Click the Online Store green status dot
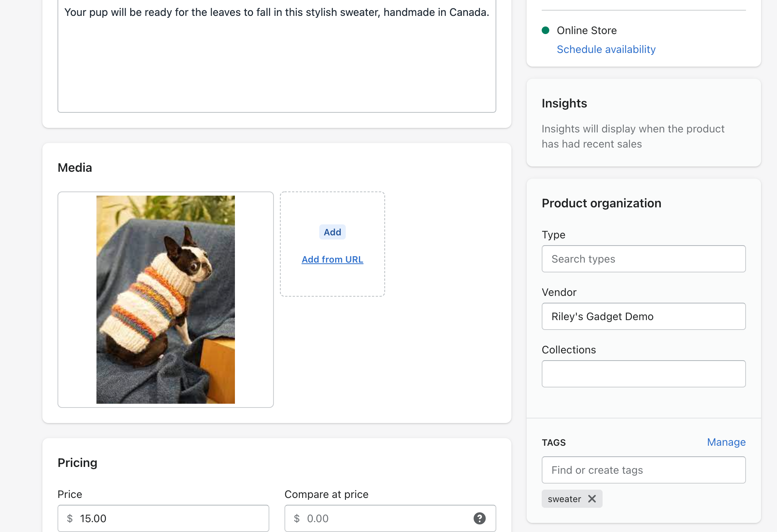Image resolution: width=777 pixels, height=532 pixels. 545,30
